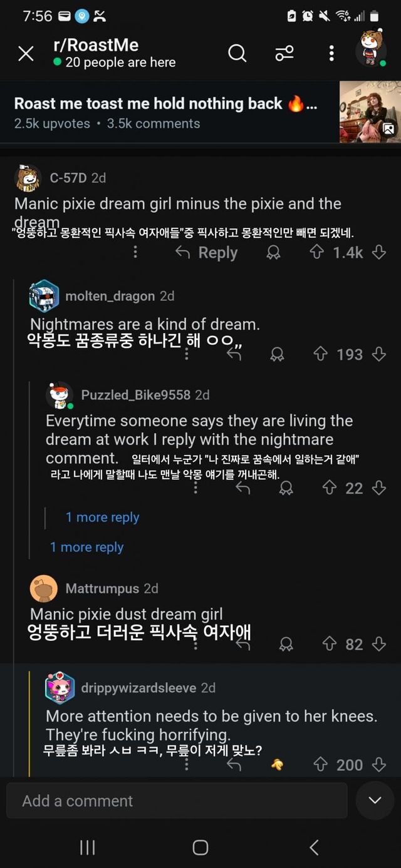
Task: Give an award to C-57D's comment
Action: click(273, 252)
